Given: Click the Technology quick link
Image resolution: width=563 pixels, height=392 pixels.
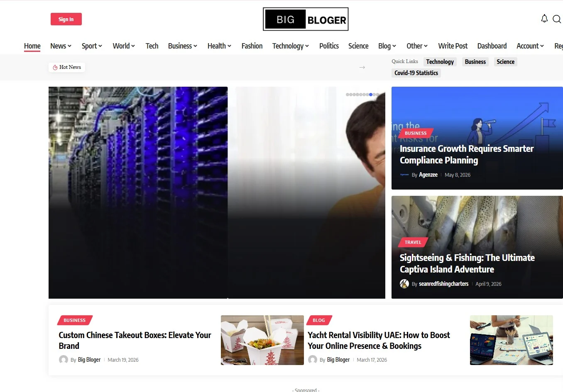Looking at the screenshot, I should [x=440, y=62].
